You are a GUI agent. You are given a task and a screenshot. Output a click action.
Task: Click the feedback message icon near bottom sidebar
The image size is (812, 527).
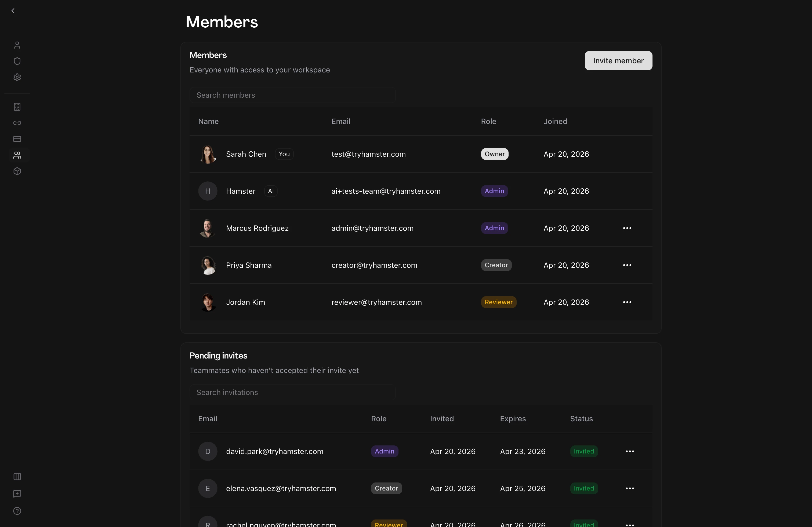17,494
